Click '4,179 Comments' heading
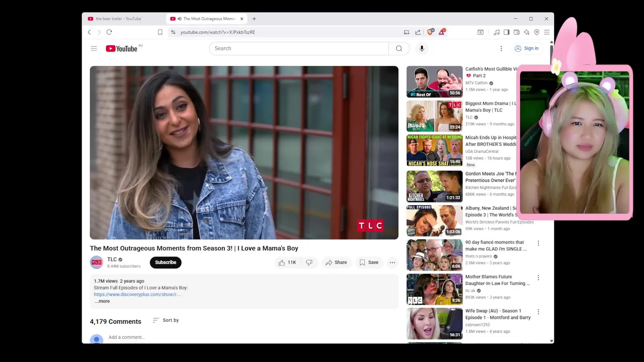The width and height of the screenshot is (644, 362). 116,322
